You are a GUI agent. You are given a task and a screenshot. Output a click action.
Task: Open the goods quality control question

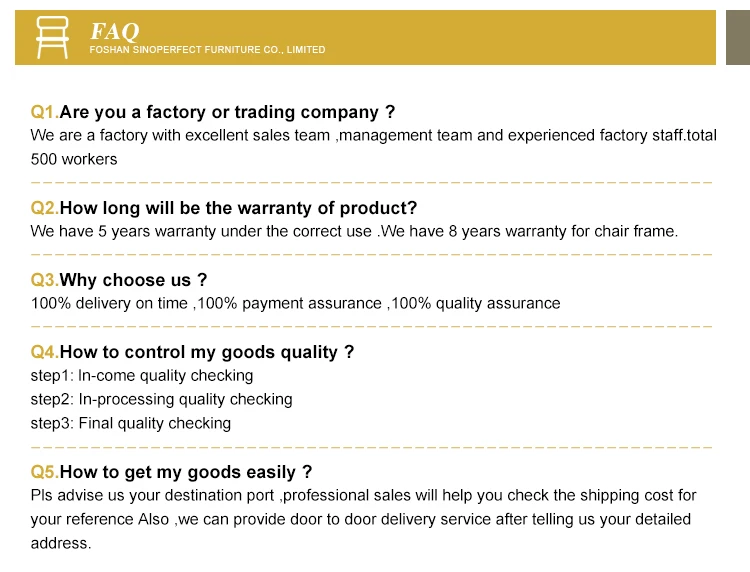[x=207, y=352]
